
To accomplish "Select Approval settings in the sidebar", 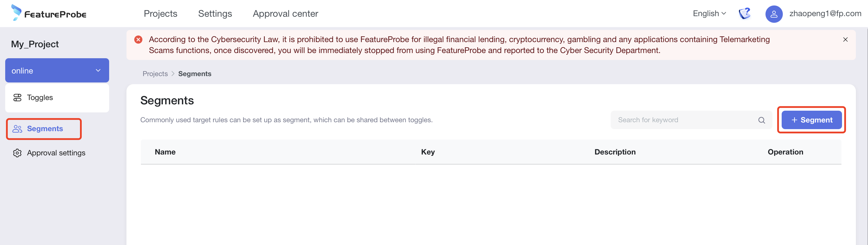I will 56,153.
